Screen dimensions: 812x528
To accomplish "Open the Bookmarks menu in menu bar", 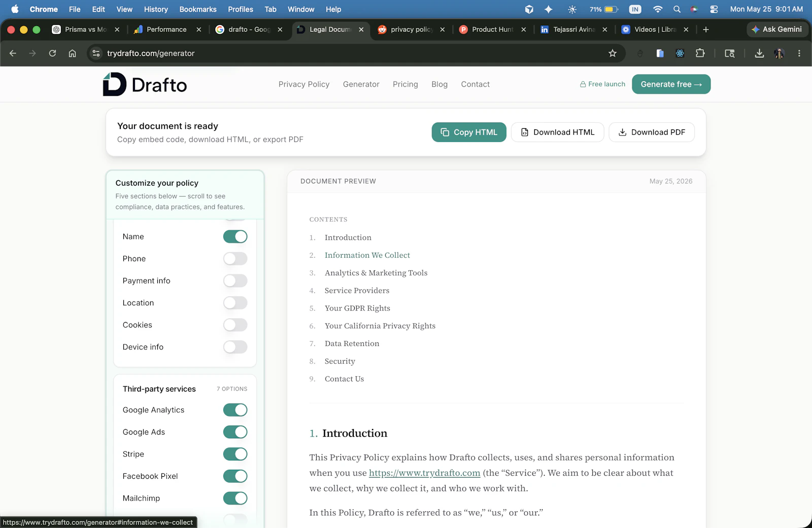I will point(198,9).
